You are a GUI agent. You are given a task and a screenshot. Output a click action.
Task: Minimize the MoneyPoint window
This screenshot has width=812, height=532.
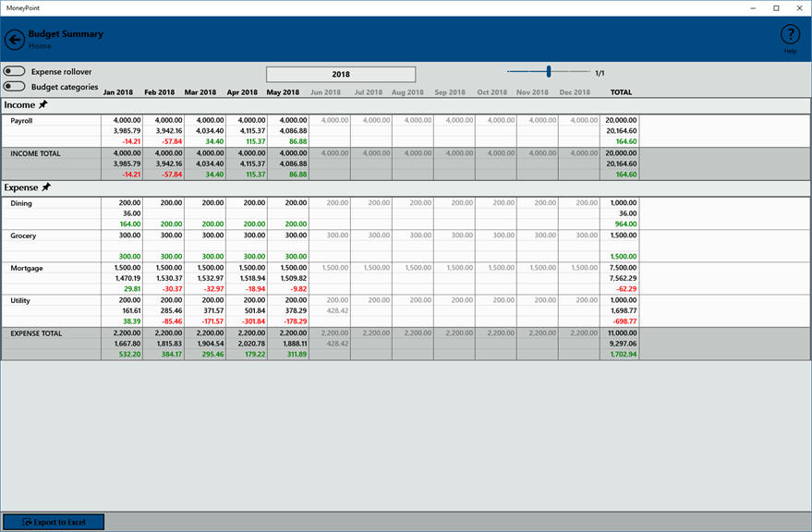(753, 8)
